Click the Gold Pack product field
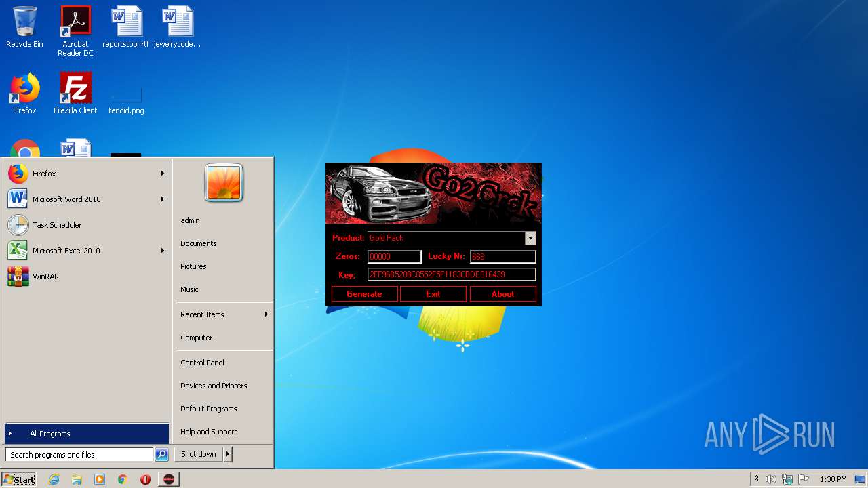Screen dimensions: 868x488 (446, 238)
